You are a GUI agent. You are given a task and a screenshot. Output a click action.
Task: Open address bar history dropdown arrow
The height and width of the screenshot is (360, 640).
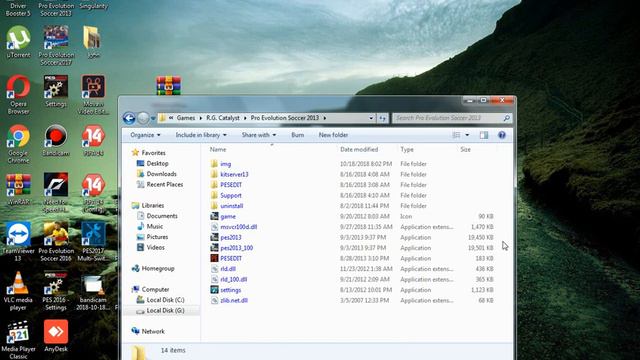[371, 118]
